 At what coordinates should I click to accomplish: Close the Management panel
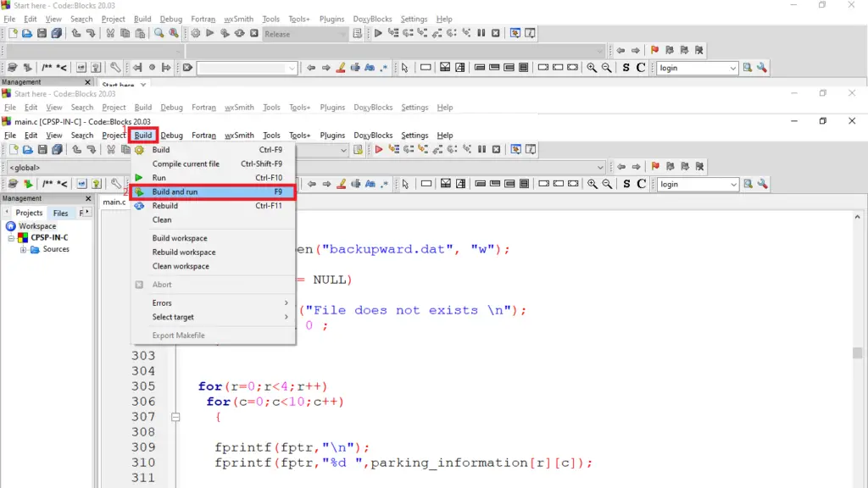click(88, 198)
